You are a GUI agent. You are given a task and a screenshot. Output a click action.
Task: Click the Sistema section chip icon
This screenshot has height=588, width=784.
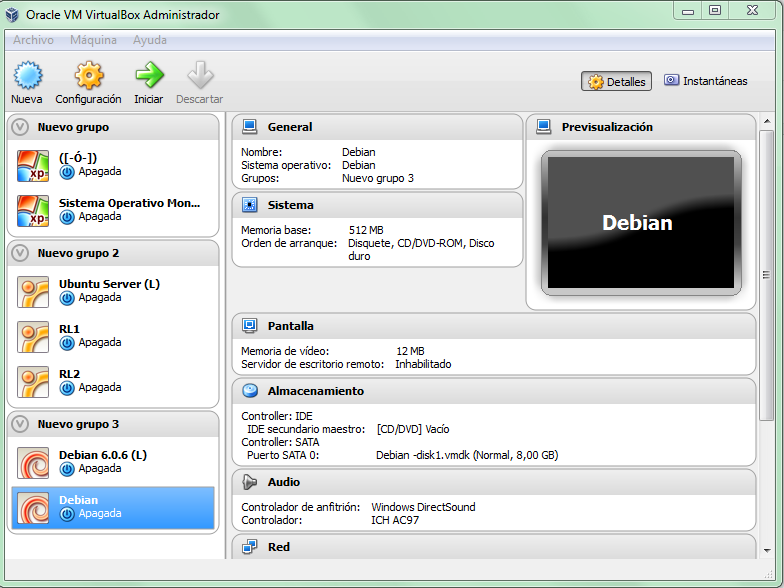click(250, 205)
